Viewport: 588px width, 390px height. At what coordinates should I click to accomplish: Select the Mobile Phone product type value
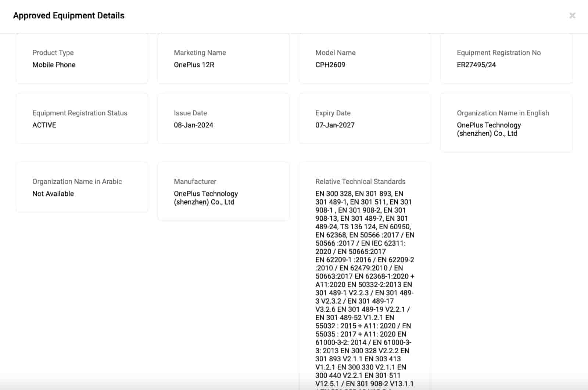54,65
